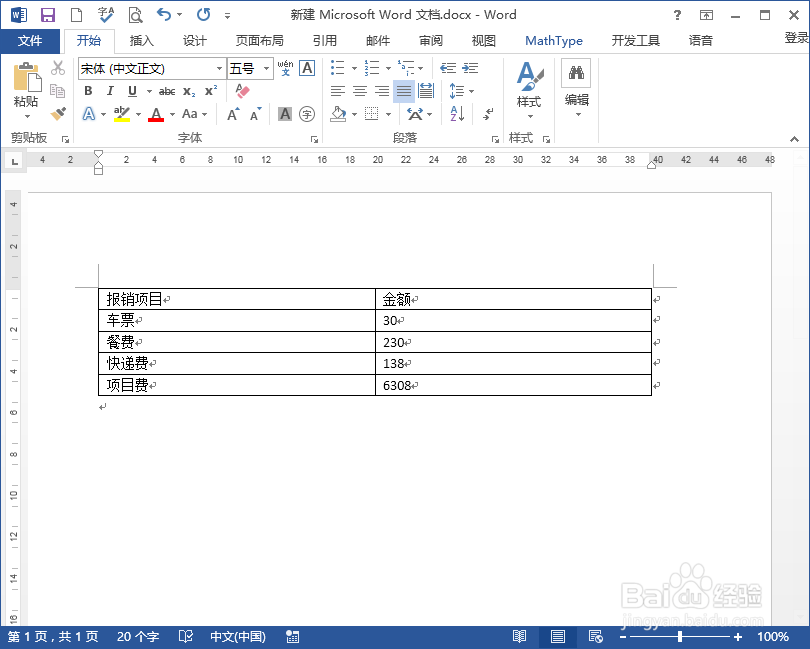Center align text
The width and height of the screenshot is (810, 649).
[x=360, y=91]
